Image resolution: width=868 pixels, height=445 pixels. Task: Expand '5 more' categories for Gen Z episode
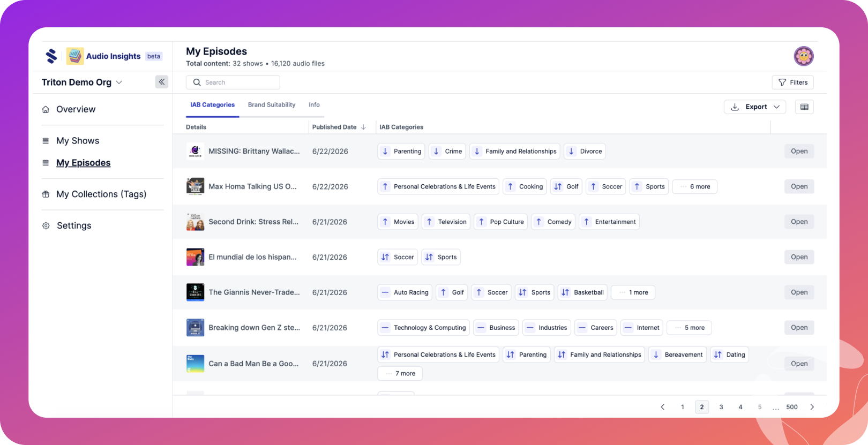(x=690, y=328)
